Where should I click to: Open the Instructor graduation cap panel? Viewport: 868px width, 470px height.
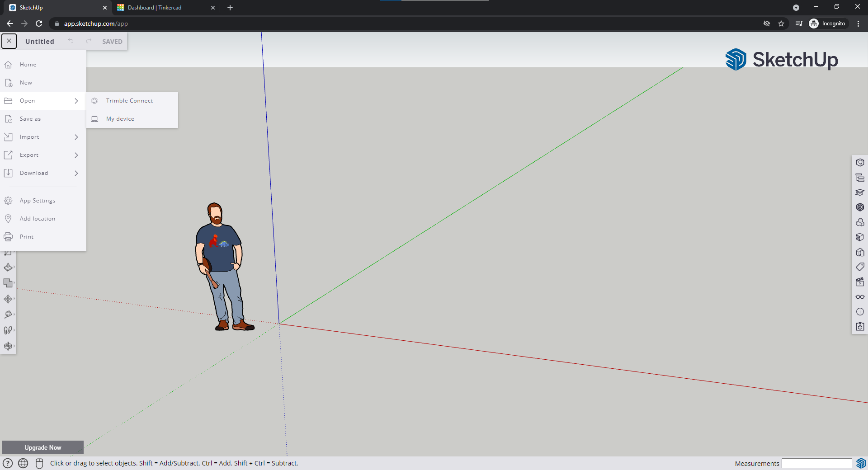[x=860, y=193]
